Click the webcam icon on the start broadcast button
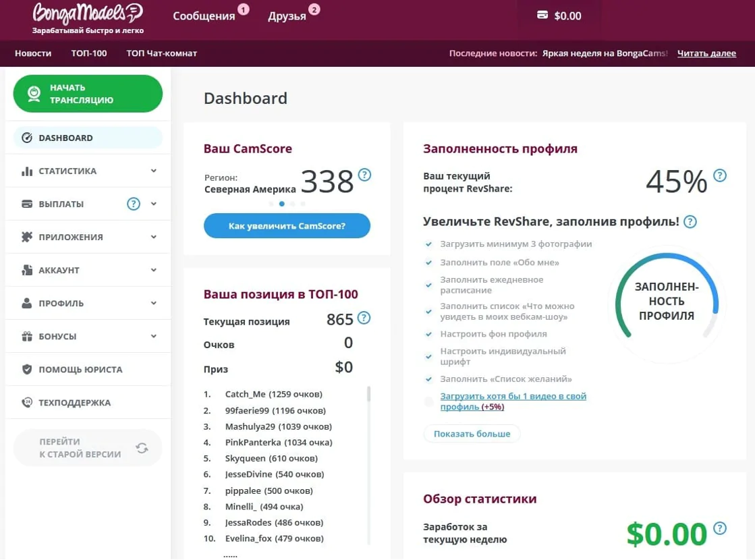 click(34, 93)
